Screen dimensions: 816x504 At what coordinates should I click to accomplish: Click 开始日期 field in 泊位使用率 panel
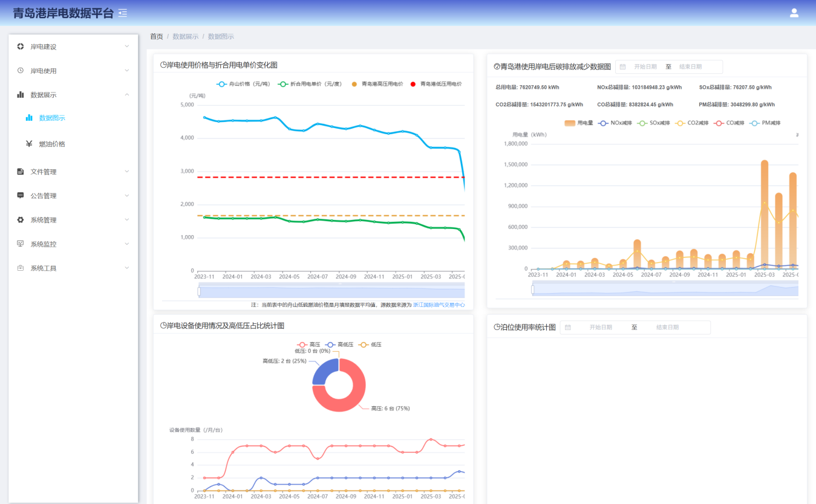pos(601,328)
